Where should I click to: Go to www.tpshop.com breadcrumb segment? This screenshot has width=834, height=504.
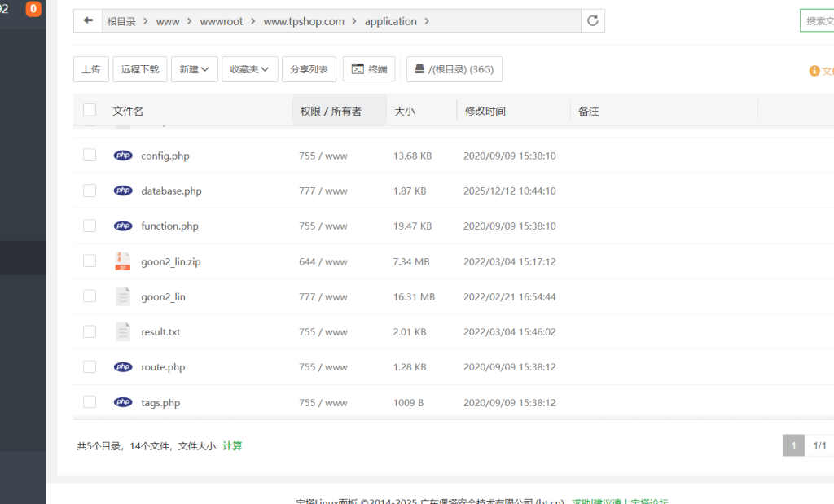304,21
